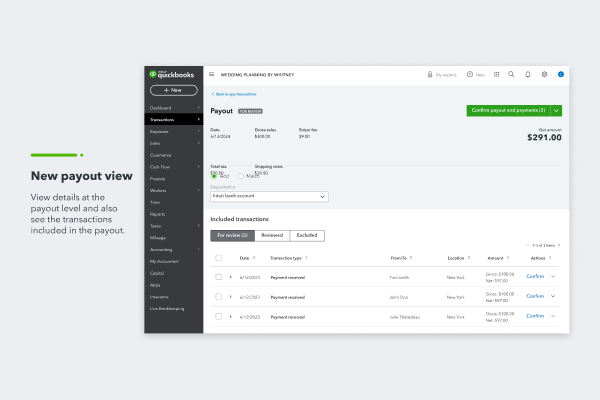Select the Add radio button

pos(214,176)
